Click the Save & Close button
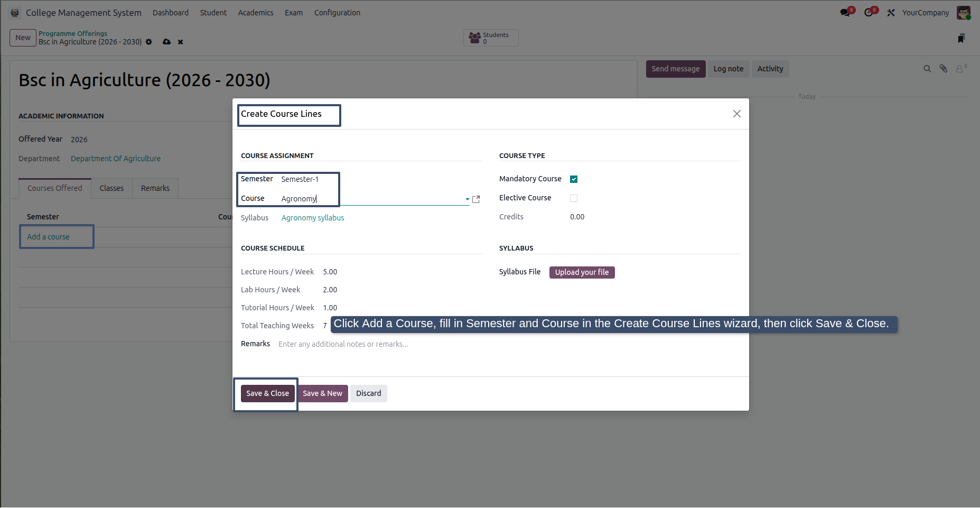980x508 pixels. [x=267, y=393]
